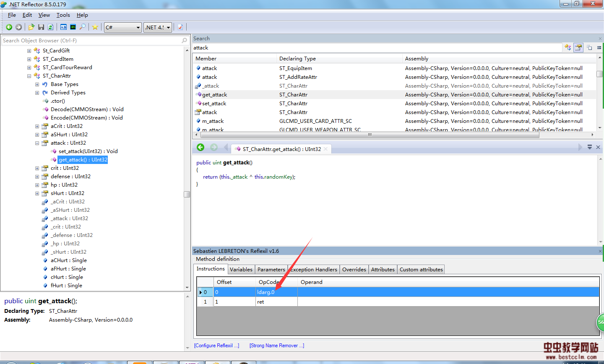Click the grey forward arrow in toolbar

pyautogui.click(x=18, y=27)
